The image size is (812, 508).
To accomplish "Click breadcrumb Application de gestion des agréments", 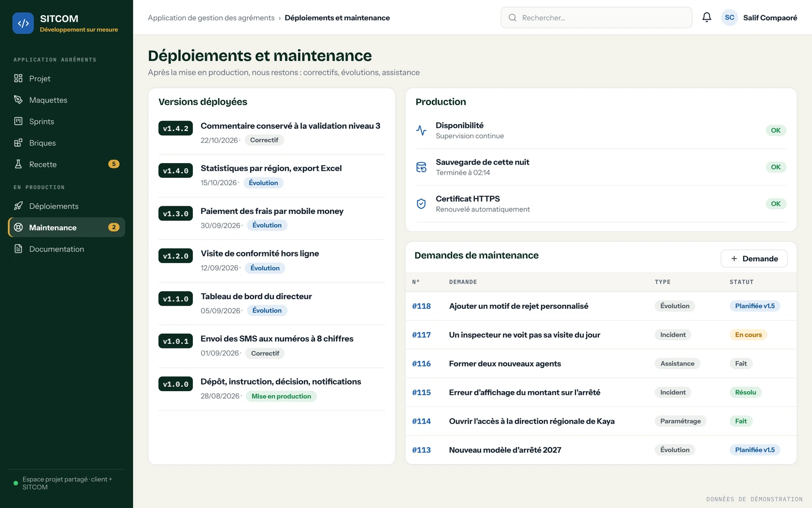I will (211, 18).
